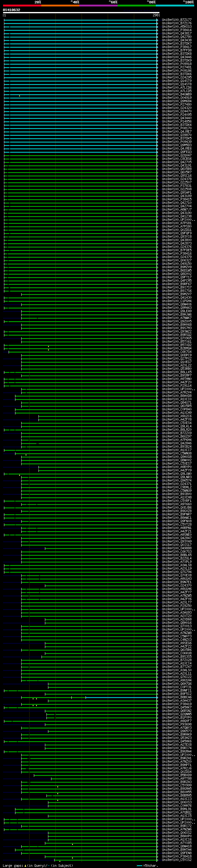Select hit label UniRef100_B2BMQ4
This screenshot has width=197, height=868.
pyautogui.click(x=177, y=349)
